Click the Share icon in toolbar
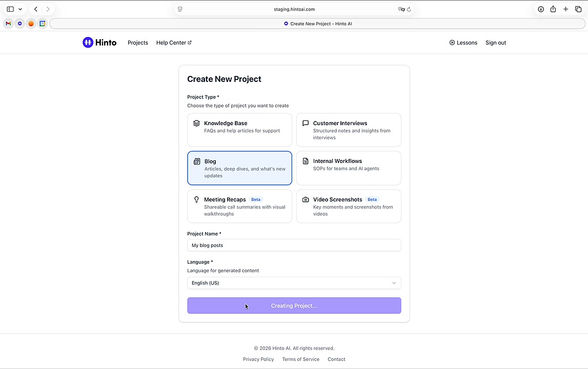 [x=553, y=9]
